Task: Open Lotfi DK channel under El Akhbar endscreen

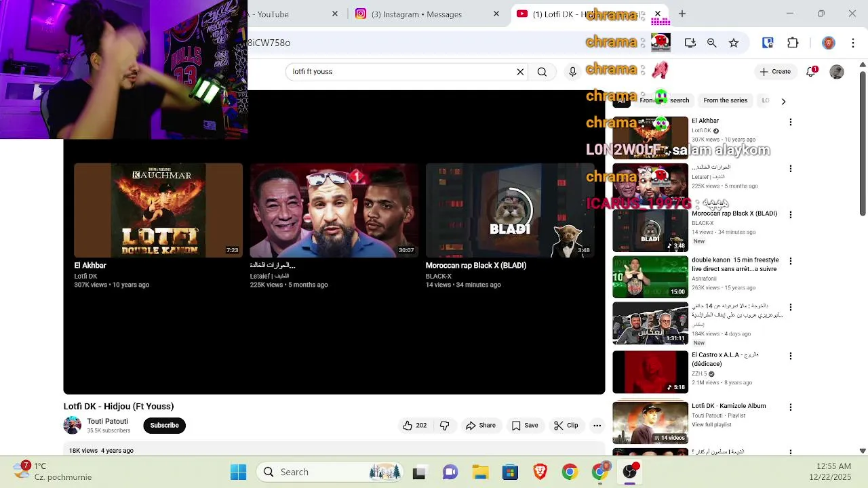Action: (85, 277)
